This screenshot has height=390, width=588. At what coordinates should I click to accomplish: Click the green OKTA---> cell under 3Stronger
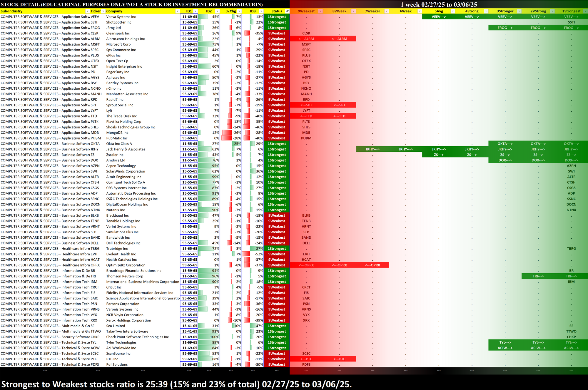505,144
